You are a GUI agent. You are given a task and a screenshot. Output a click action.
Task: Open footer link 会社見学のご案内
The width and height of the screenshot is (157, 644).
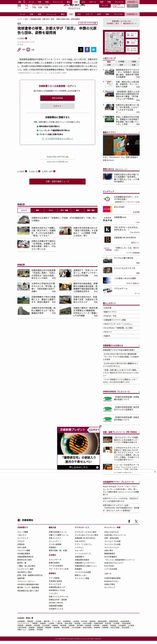[x=24, y=572]
